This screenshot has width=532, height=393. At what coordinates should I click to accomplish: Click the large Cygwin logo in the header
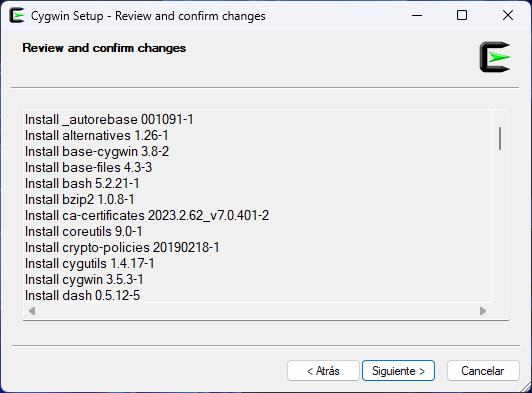495,57
